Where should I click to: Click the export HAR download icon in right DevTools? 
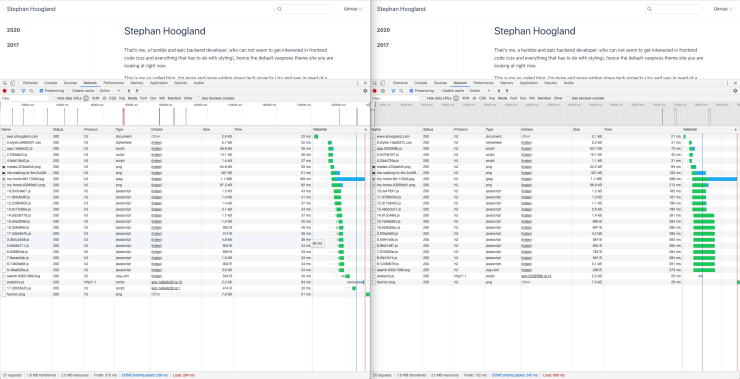coord(507,91)
